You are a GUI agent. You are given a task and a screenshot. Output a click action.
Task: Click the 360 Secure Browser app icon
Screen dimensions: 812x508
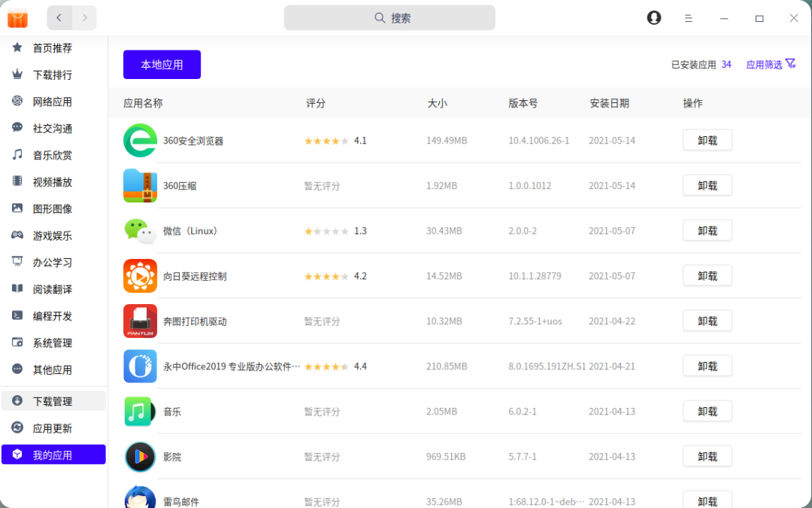(140, 141)
